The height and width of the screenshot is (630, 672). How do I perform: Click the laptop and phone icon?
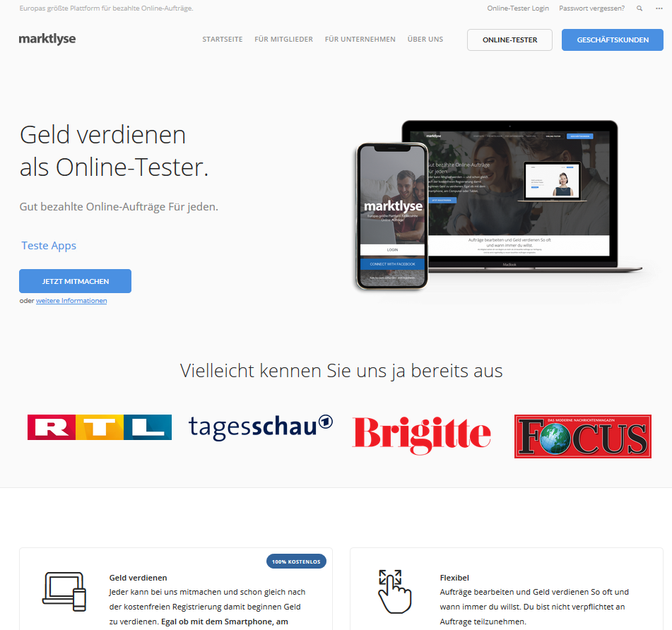point(64,591)
